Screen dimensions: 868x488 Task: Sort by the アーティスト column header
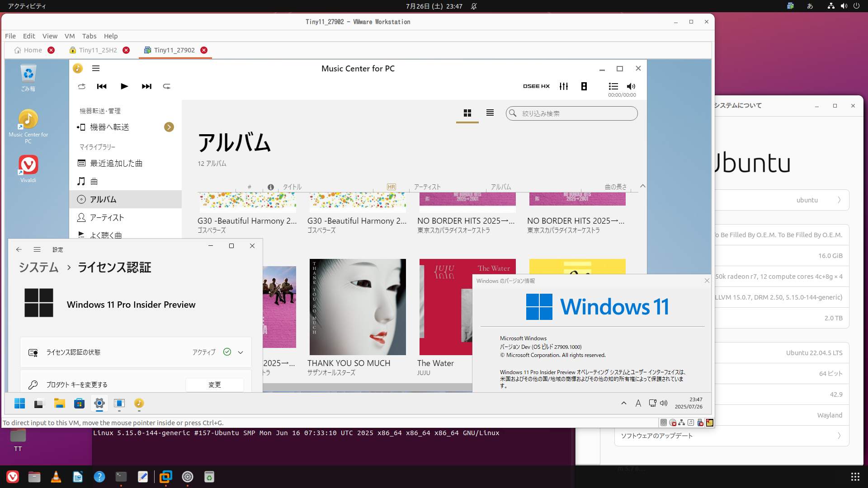(427, 187)
